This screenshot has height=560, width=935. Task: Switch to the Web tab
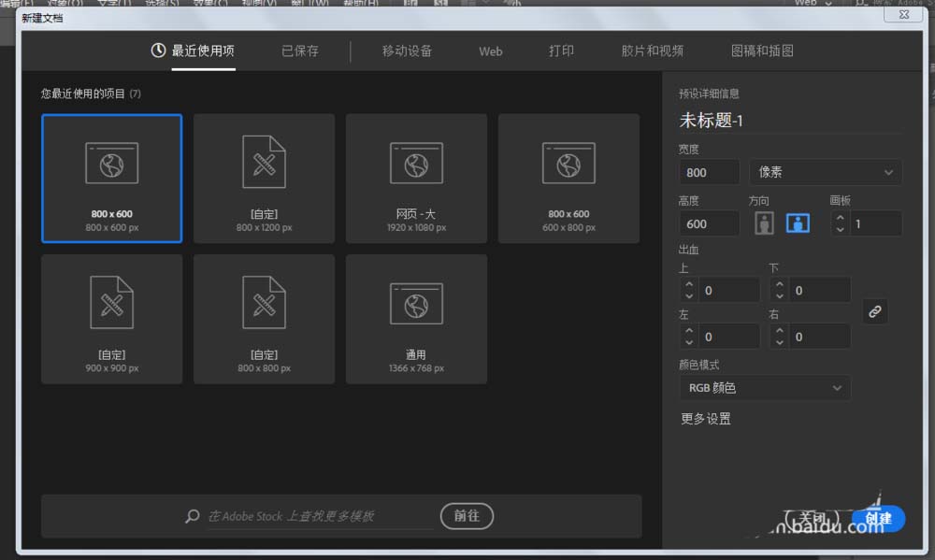tap(490, 51)
